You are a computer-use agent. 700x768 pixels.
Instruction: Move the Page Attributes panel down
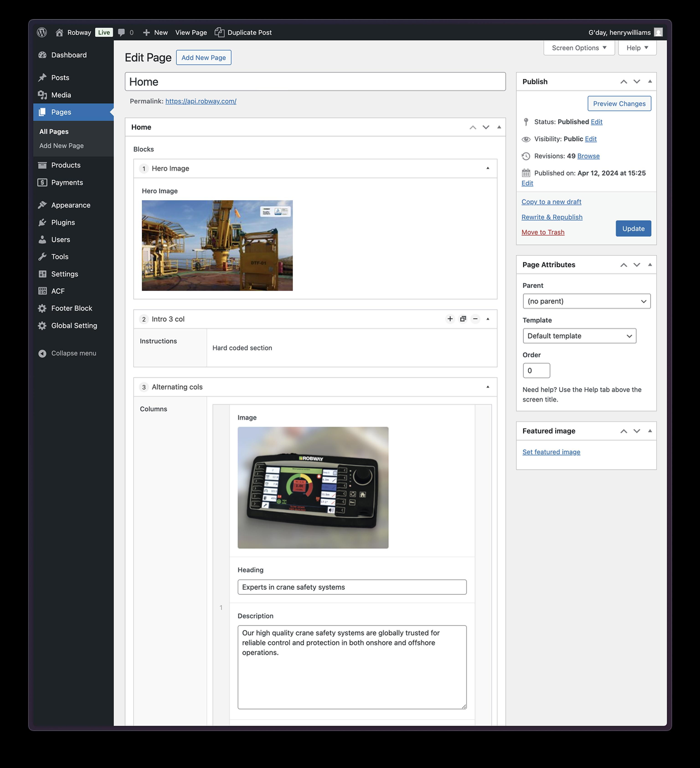(636, 265)
